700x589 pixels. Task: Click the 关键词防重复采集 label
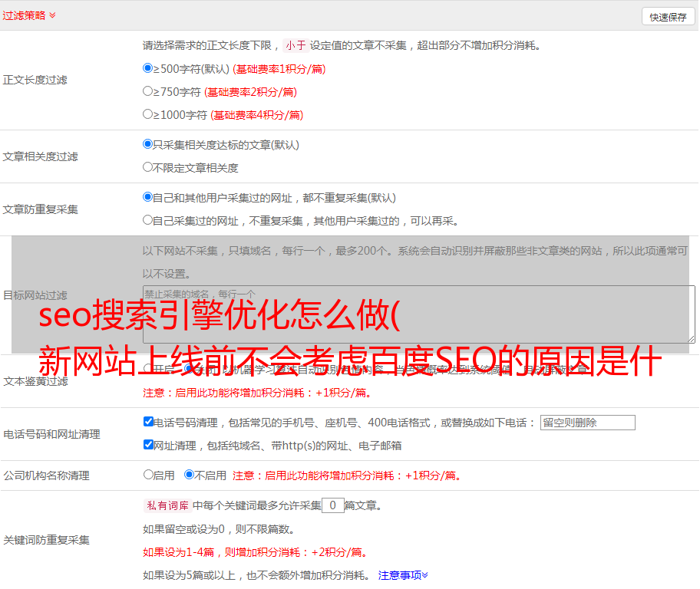click(x=46, y=540)
